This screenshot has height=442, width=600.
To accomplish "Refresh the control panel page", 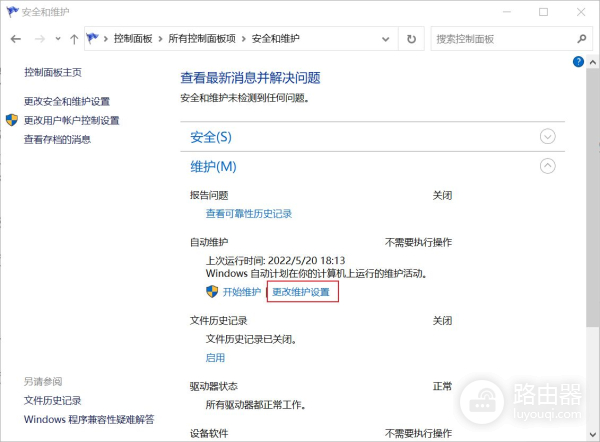I will coord(411,39).
